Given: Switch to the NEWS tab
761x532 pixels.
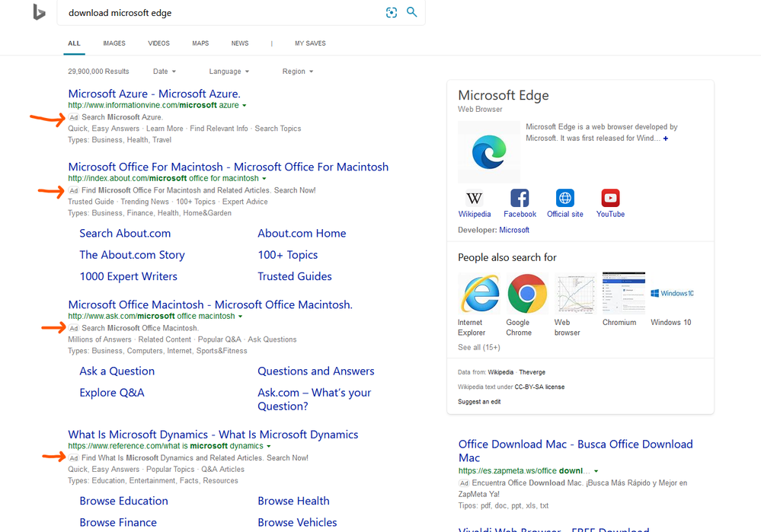Looking at the screenshot, I should [240, 43].
